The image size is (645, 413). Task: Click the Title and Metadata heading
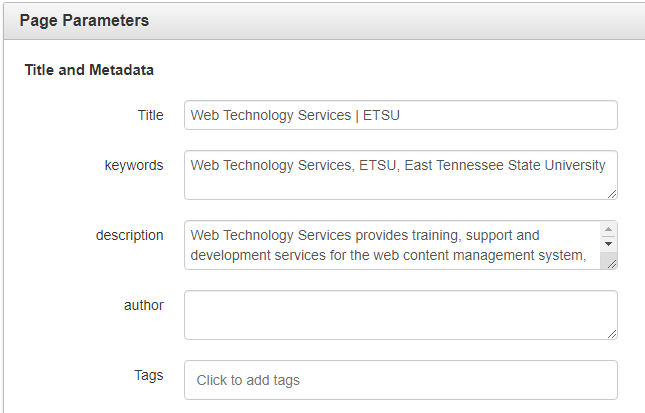(x=88, y=71)
